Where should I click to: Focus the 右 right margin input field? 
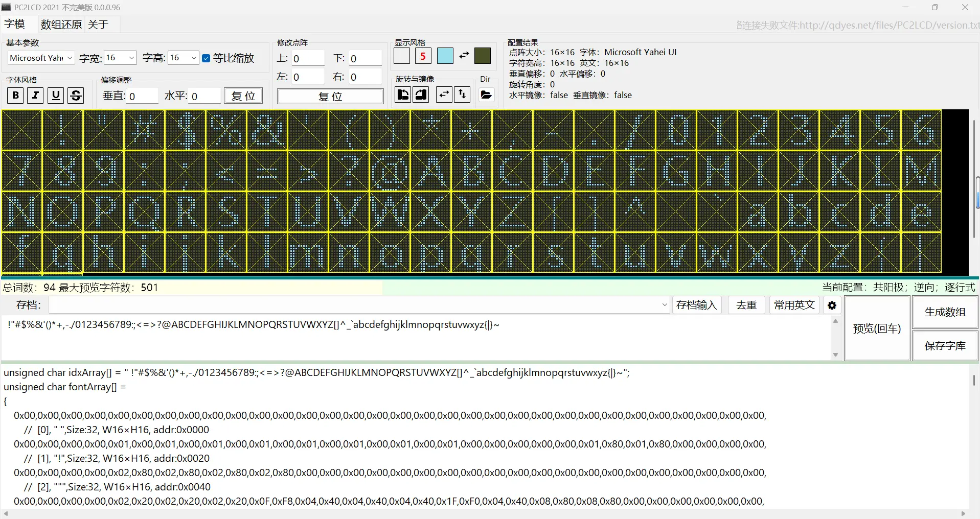(365, 77)
